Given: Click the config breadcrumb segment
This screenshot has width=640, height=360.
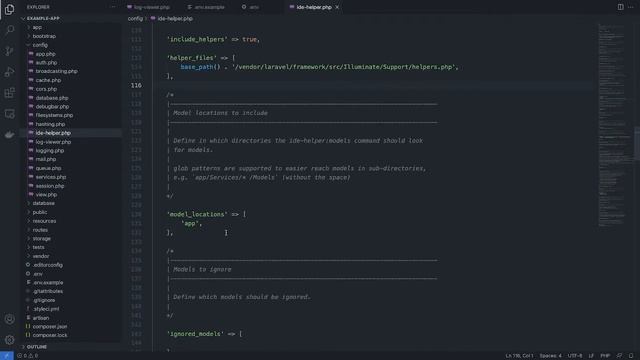Looking at the screenshot, I should (135, 19).
